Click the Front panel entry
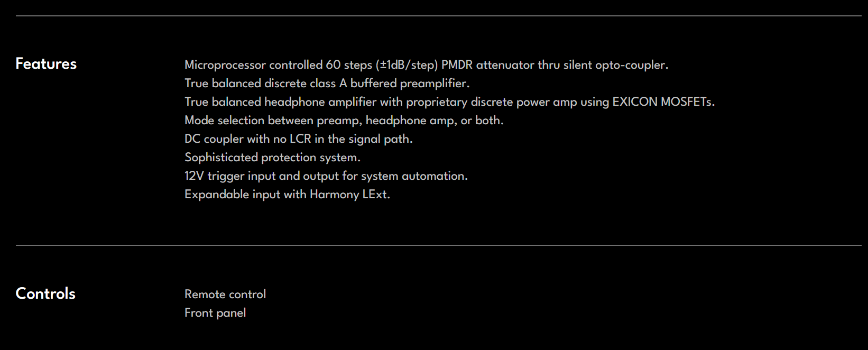 tap(215, 313)
